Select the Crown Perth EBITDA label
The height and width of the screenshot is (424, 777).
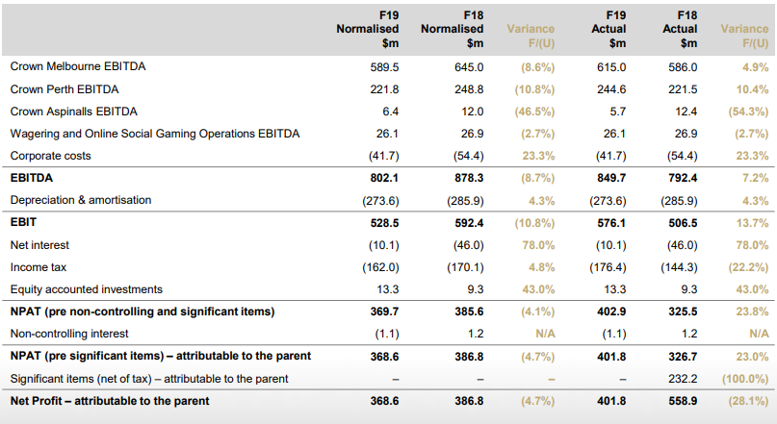tap(64, 89)
